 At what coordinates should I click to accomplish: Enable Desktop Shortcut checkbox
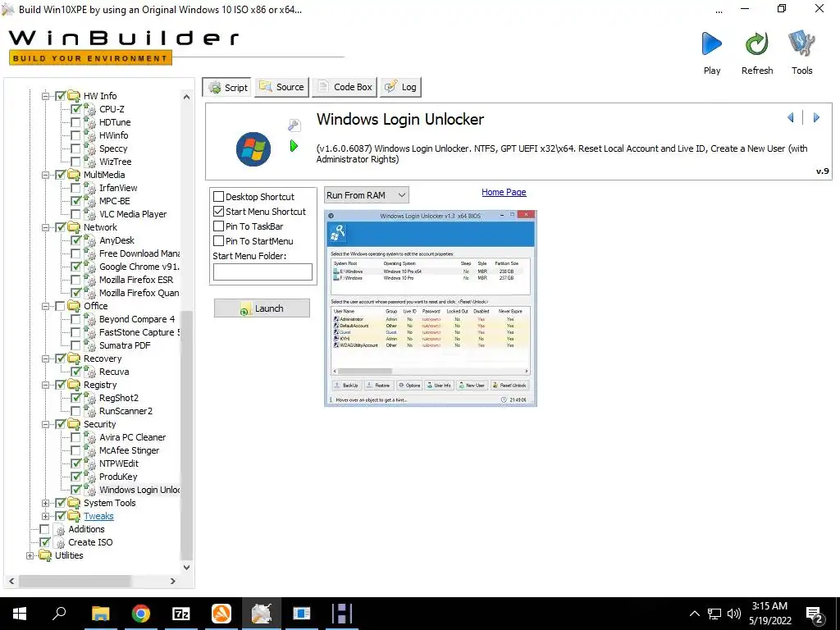(218, 197)
